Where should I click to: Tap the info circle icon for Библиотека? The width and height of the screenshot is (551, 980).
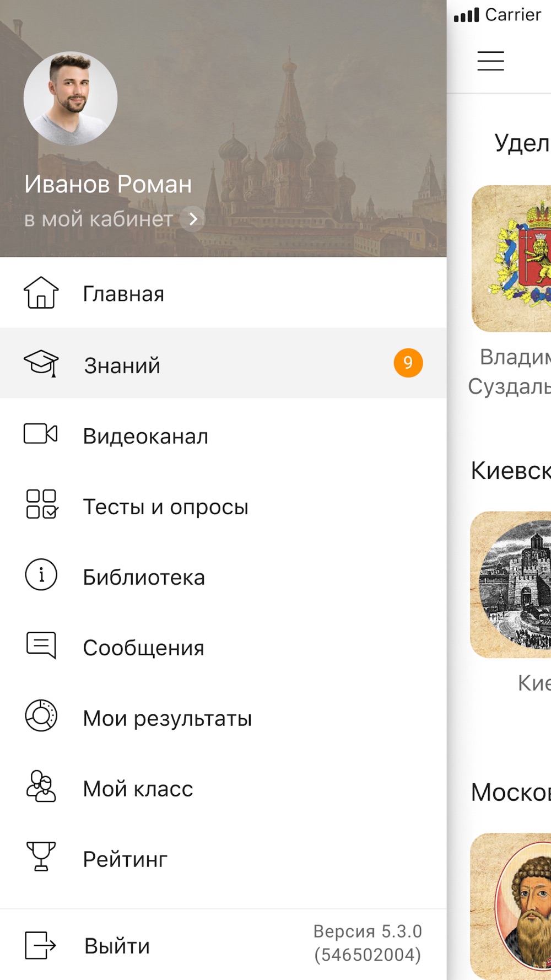(x=41, y=575)
